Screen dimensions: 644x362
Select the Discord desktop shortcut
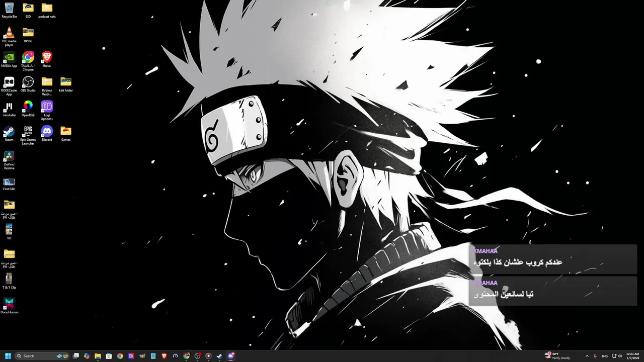(x=47, y=133)
